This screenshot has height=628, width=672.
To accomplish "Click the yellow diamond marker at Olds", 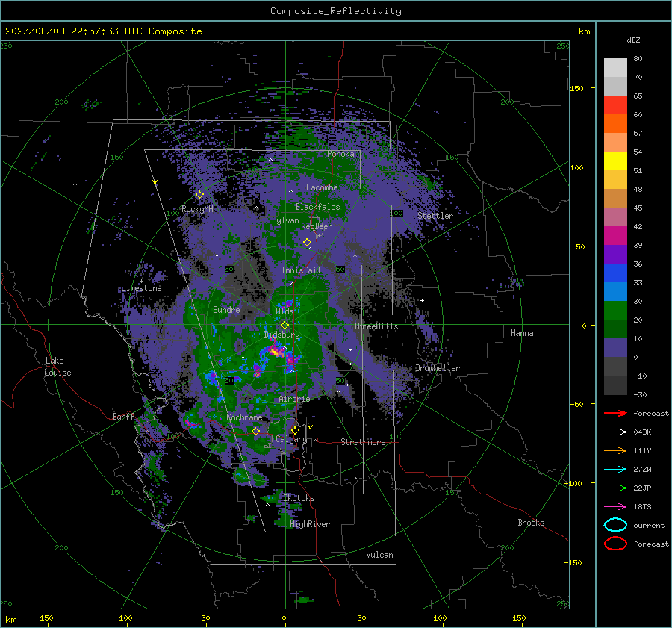I will click(285, 326).
